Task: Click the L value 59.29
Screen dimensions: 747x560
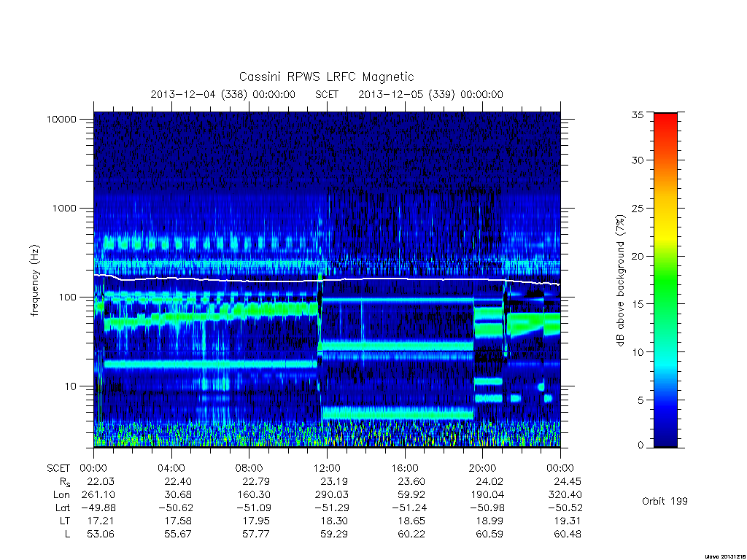Action: click(x=334, y=534)
